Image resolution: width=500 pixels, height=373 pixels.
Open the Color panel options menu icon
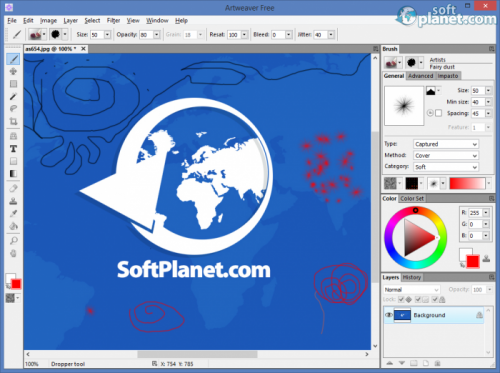[491, 198]
